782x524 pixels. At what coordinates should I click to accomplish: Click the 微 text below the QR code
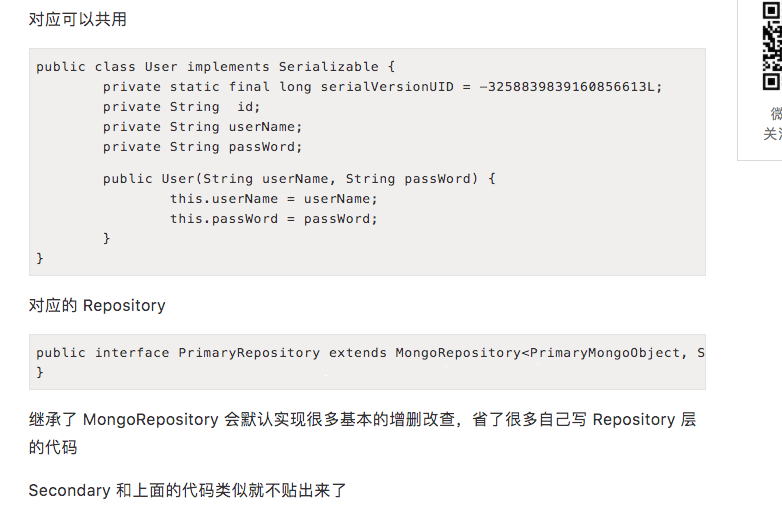(775, 113)
